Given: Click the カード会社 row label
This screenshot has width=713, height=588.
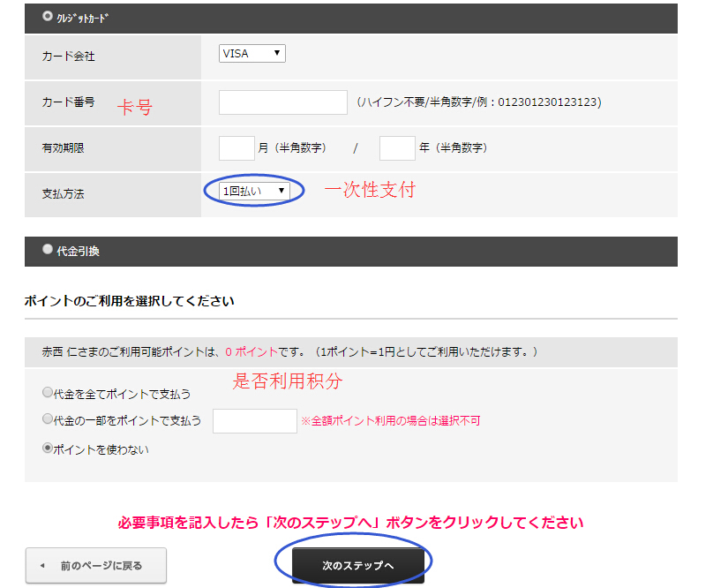Looking at the screenshot, I should pyautogui.click(x=68, y=57).
